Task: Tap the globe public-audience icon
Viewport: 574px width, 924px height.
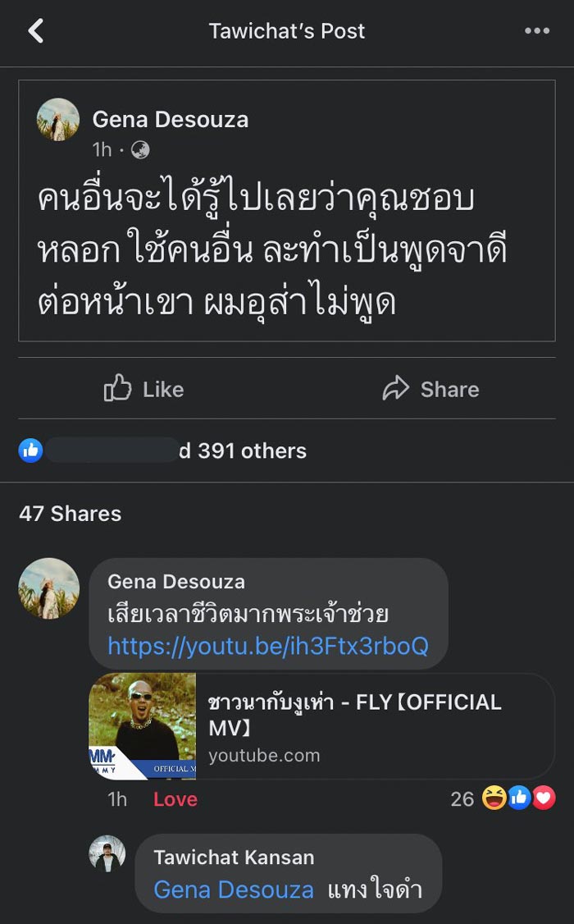Action: click(140, 149)
